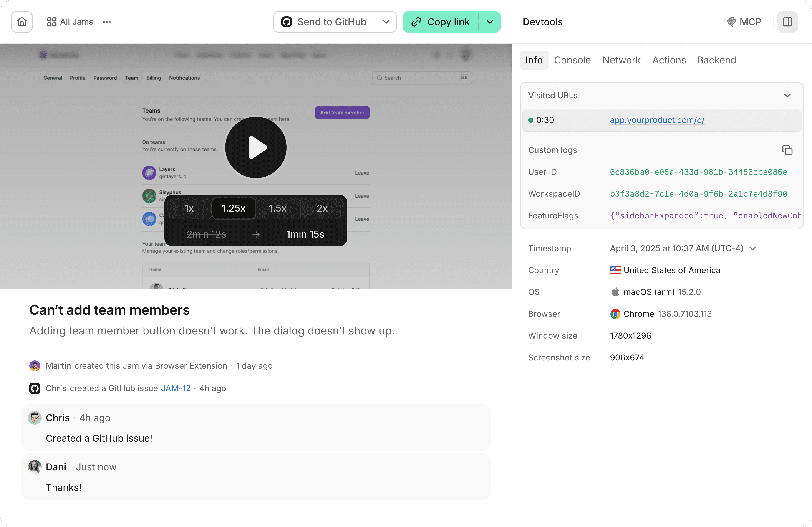This screenshot has width=812, height=527.
Task: Click the Created a GitHub issue! comment
Action: point(99,438)
